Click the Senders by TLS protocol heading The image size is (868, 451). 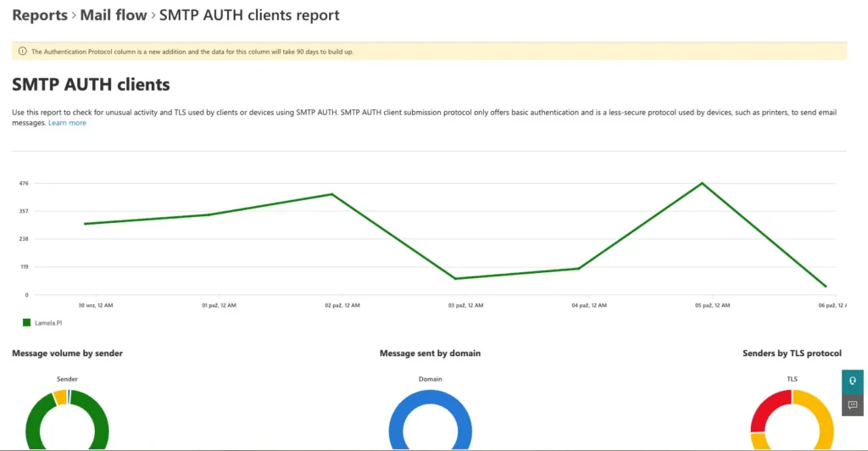pos(792,353)
